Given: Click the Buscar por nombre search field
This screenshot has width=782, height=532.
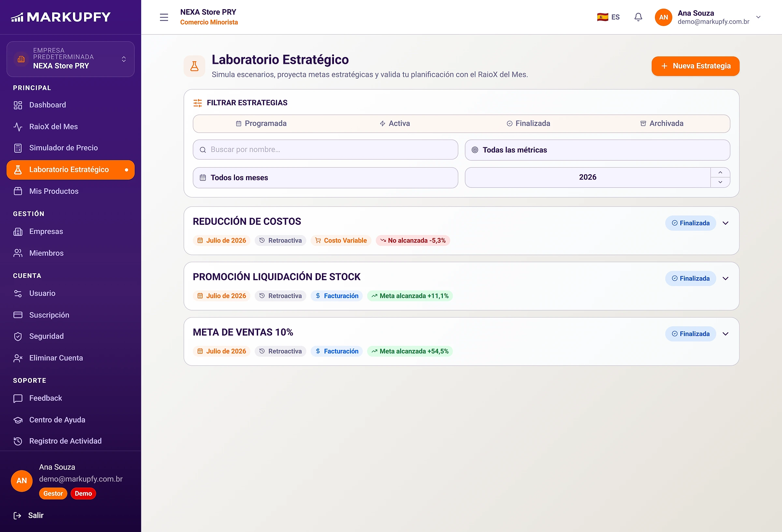Looking at the screenshot, I should [326, 150].
